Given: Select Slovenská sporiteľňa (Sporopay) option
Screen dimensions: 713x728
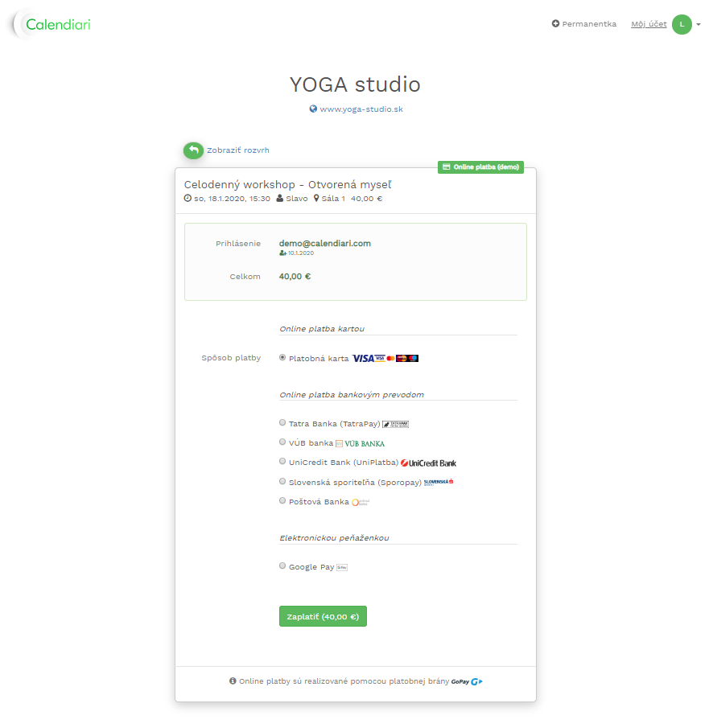Looking at the screenshot, I should [282, 481].
